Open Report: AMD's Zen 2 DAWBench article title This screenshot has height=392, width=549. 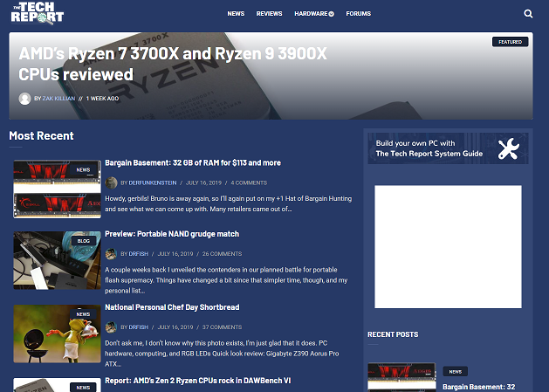(x=198, y=381)
